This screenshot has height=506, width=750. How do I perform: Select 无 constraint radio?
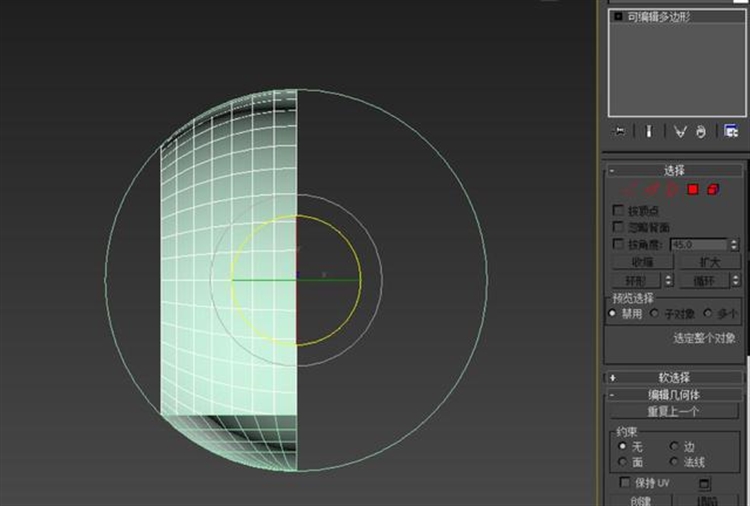pos(622,446)
